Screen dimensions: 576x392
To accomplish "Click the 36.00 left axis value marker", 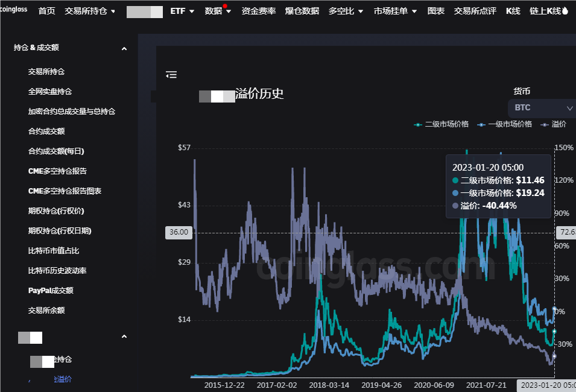I will [x=179, y=232].
